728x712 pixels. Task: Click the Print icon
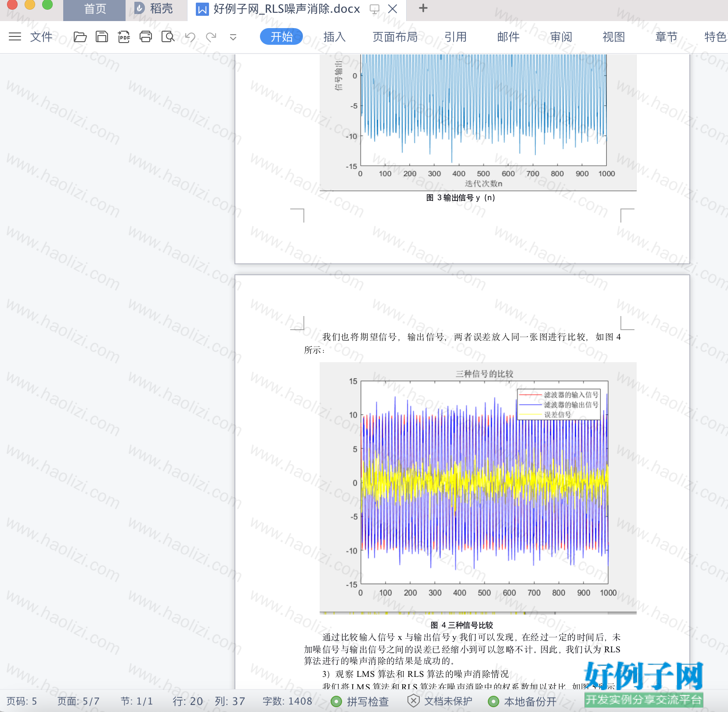click(x=146, y=36)
